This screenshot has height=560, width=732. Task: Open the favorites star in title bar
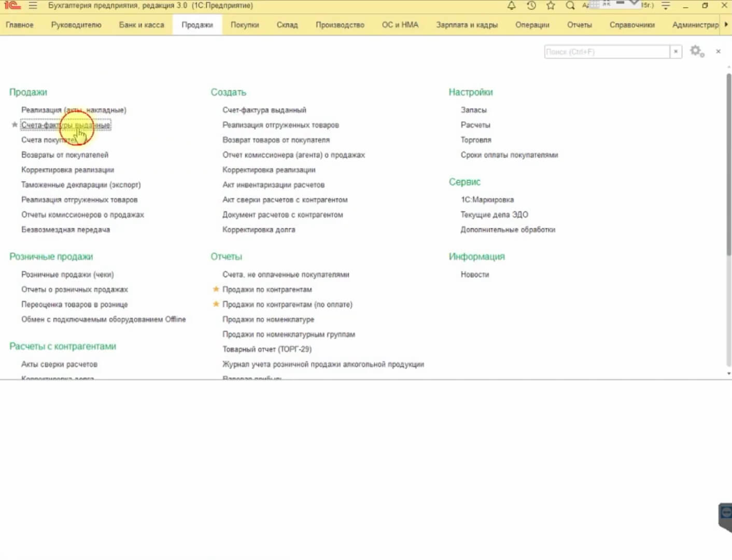(551, 6)
